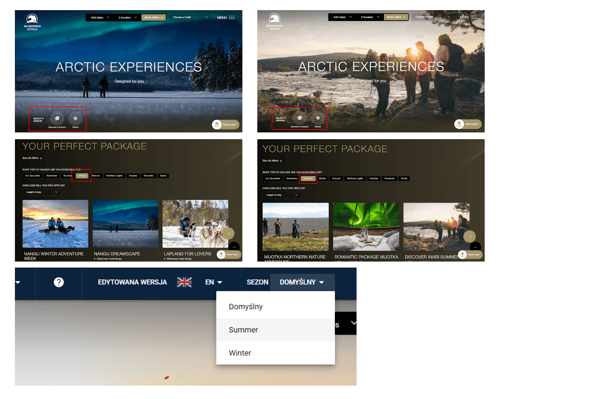Toggle the Northern Lights filter chip in winter panel
600x399 pixels.
pyautogui.click(x=114, y=176)
